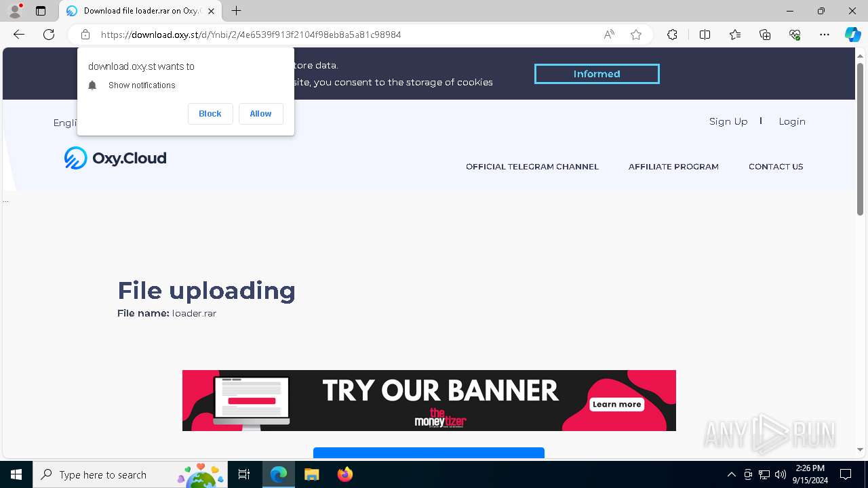This screenshot has height=488, width=868.
Task: Open volume tray icon
Action: (781, 474)
